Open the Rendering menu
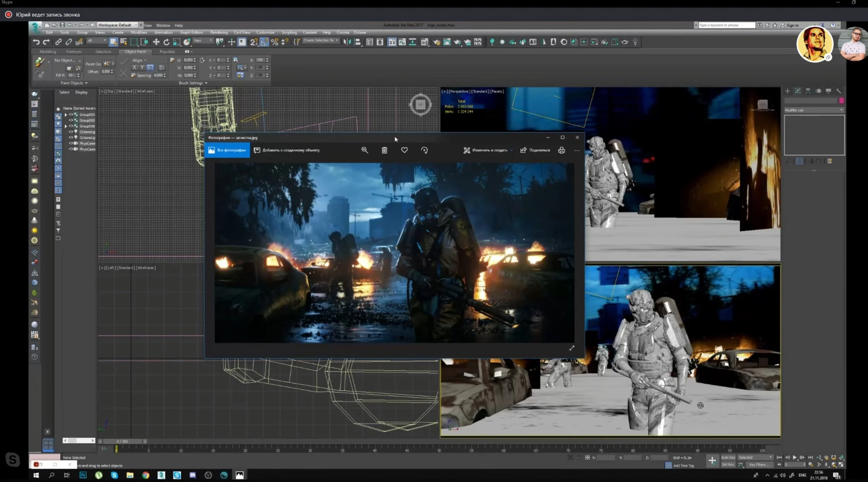 click(x=219, y=32)
